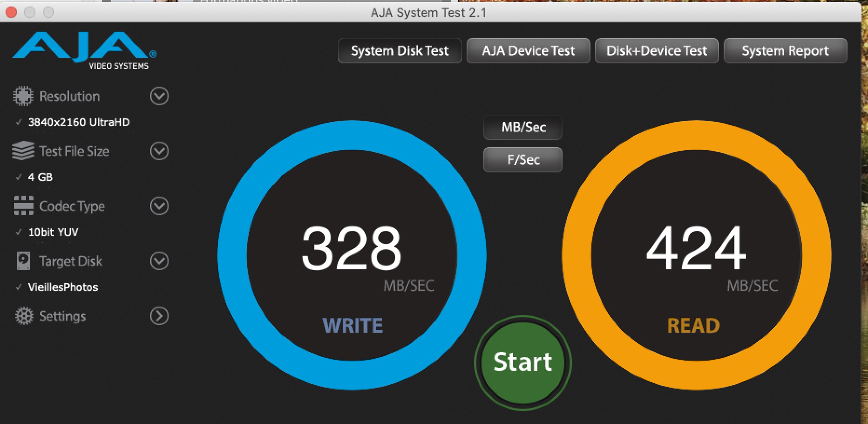Click the Test File Size stack icon
The image size is (868, 424).
[x=23, y=151]
